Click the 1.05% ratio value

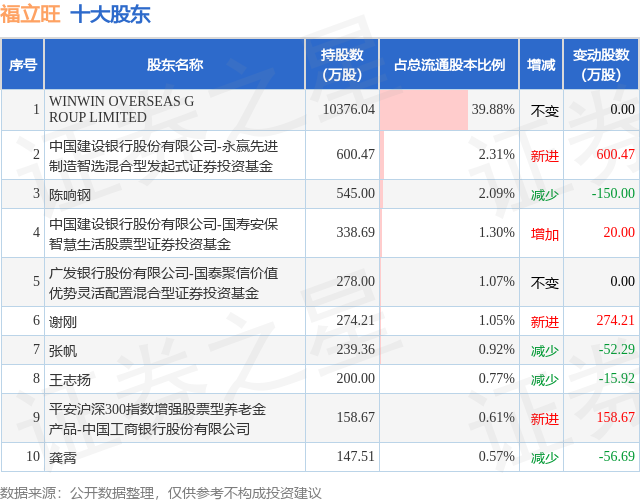496,320
